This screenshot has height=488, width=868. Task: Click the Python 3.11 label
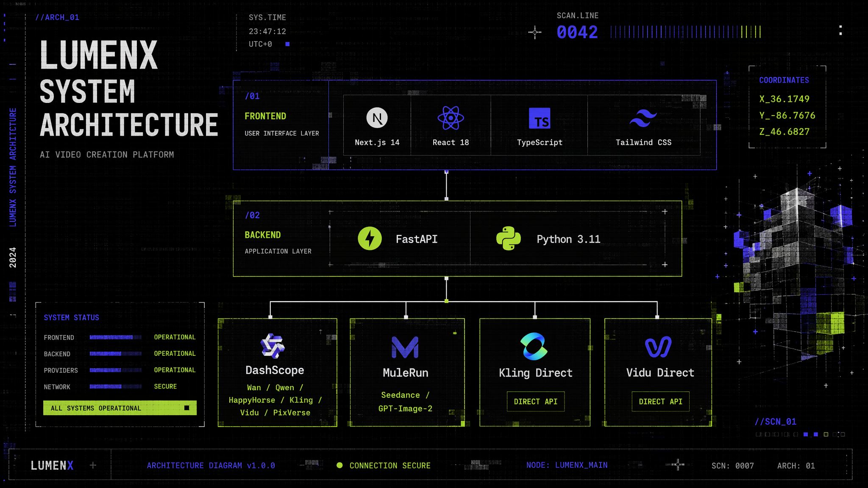pyautogui.click(x=568, y=239)
